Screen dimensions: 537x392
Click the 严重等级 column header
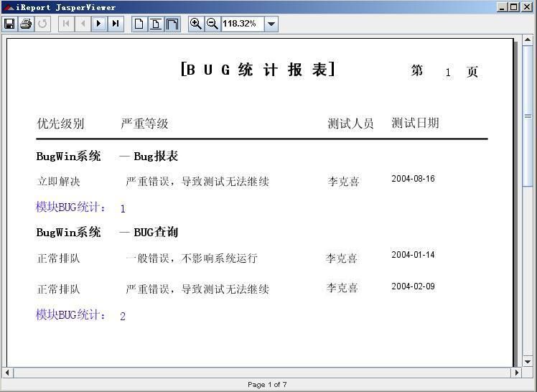(x=144, y=123)
